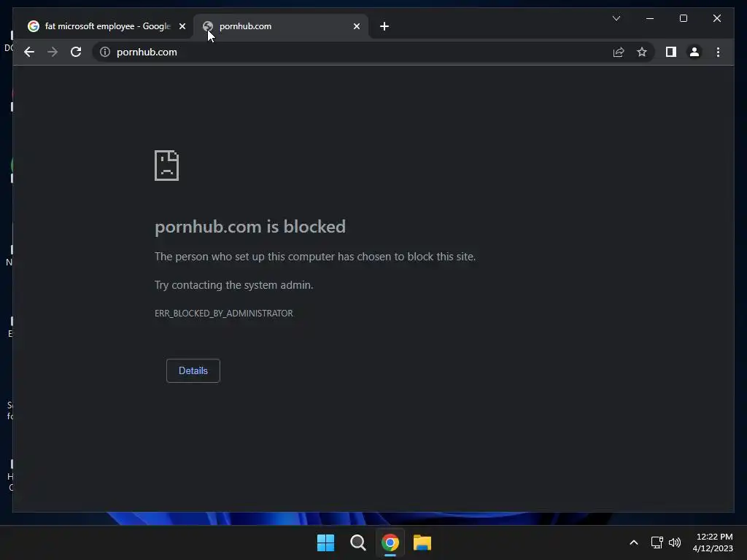747x560 pixels.
Task: Open the volume tray icon
Action: 675,542
